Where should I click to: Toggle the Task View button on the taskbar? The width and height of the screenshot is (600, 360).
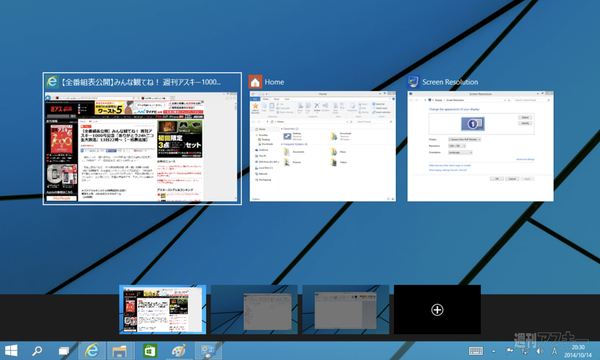(x=64, y=350)
